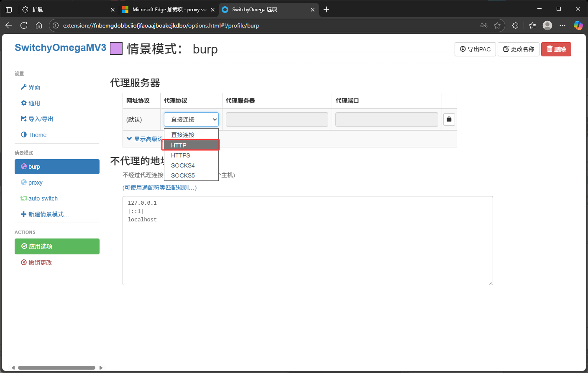Open the purple profile color swatch
The width and height of the screenshot is (588, 373).
(x=116, y=48)
